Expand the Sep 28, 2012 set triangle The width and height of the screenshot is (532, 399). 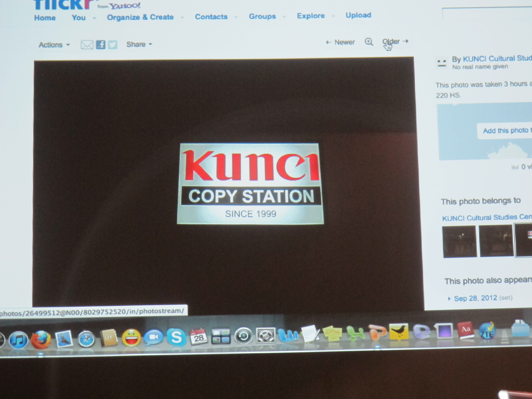[x=449, y=299]
